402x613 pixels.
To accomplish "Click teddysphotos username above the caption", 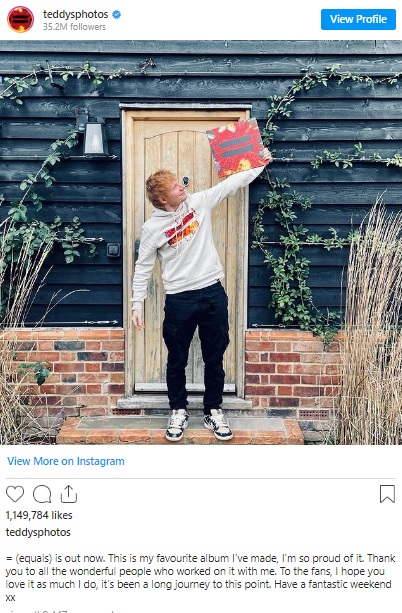I will click(x=38, y=532).
